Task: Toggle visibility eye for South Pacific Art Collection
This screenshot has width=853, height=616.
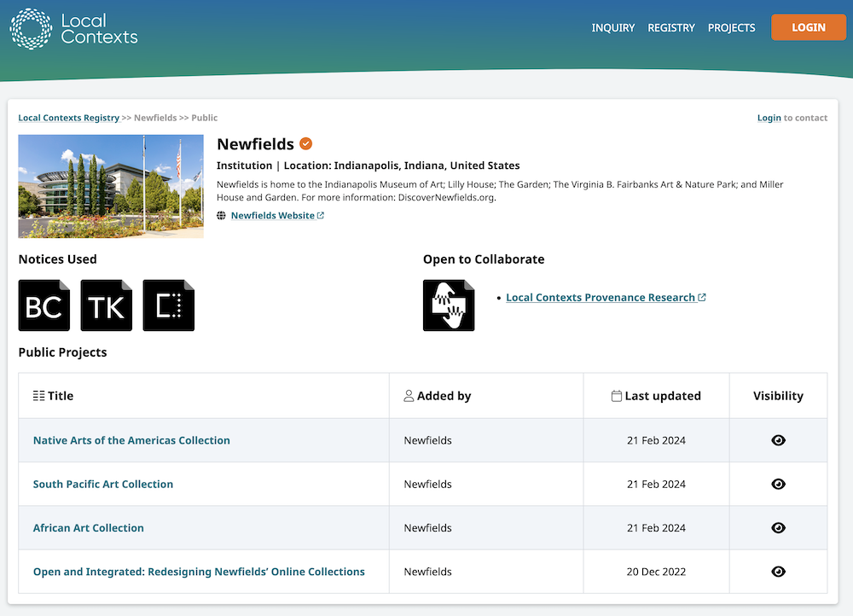Action: pos(778,484)
